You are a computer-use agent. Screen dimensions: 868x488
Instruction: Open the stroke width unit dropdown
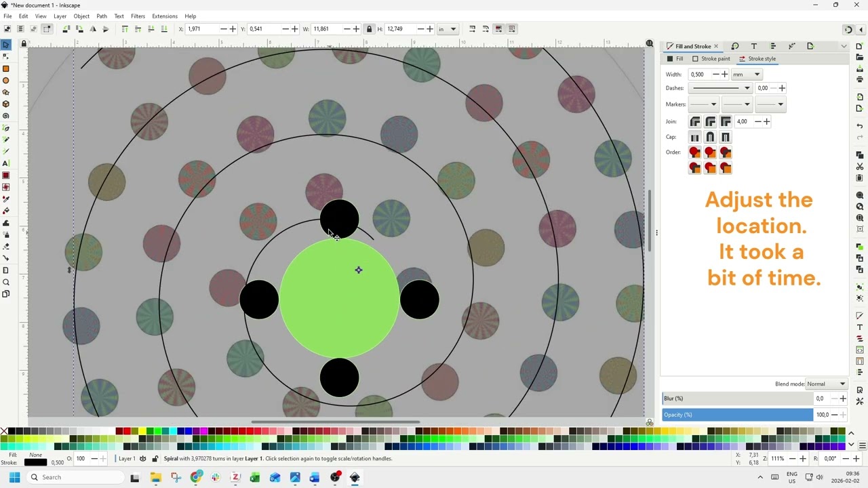(x=747, y=75)
